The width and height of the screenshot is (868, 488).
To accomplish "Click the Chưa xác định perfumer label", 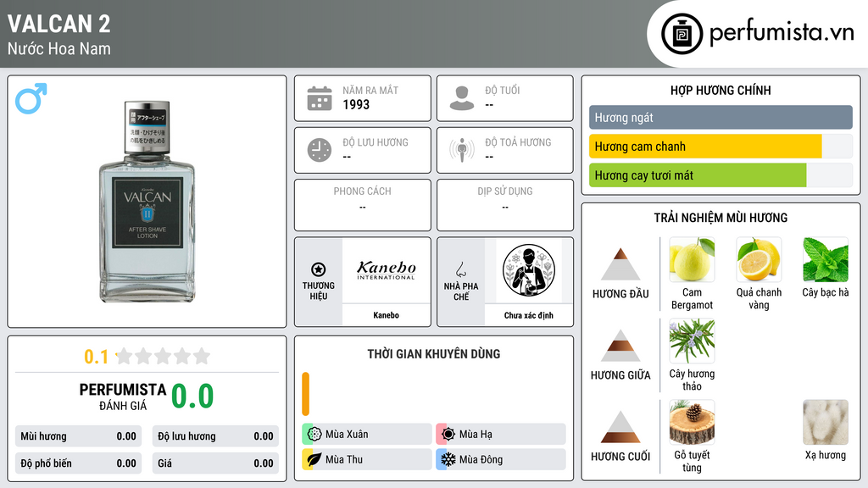I will (529, 315).
